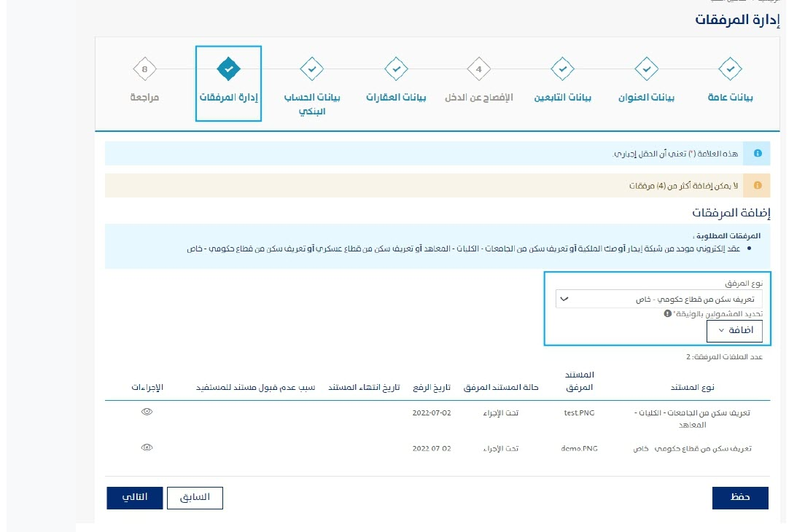Image resolution: width=805 pixels, height=532 pixels.
Task: Click the الإجراءات column header
Action: tap(147, 387)
